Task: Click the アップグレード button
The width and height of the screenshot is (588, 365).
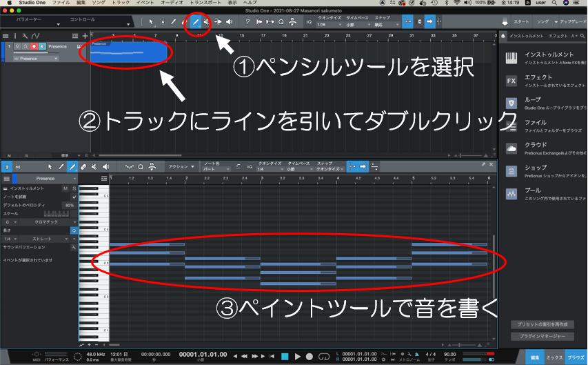Action: (x=571, y=22)
